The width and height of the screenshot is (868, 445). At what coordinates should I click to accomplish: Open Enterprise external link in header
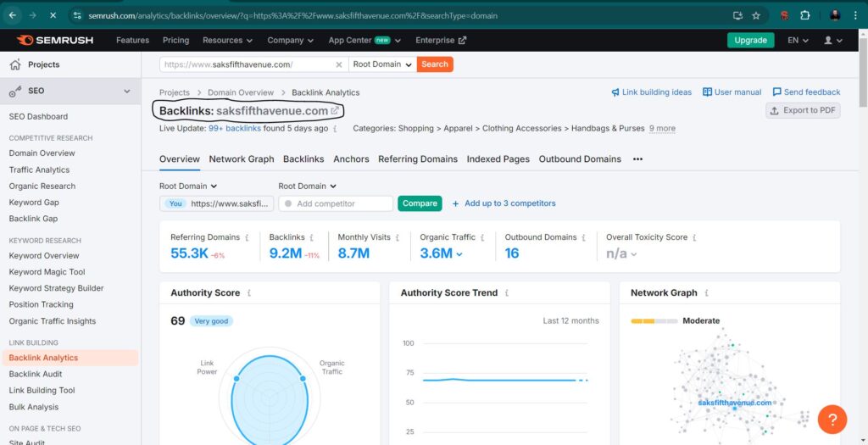click(441, 41)
